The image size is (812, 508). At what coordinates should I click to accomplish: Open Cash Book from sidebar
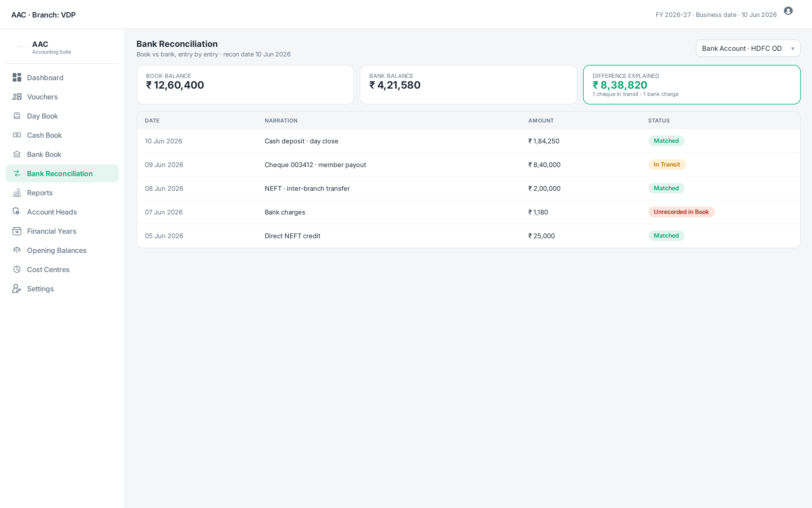click(x=62, y=135)
